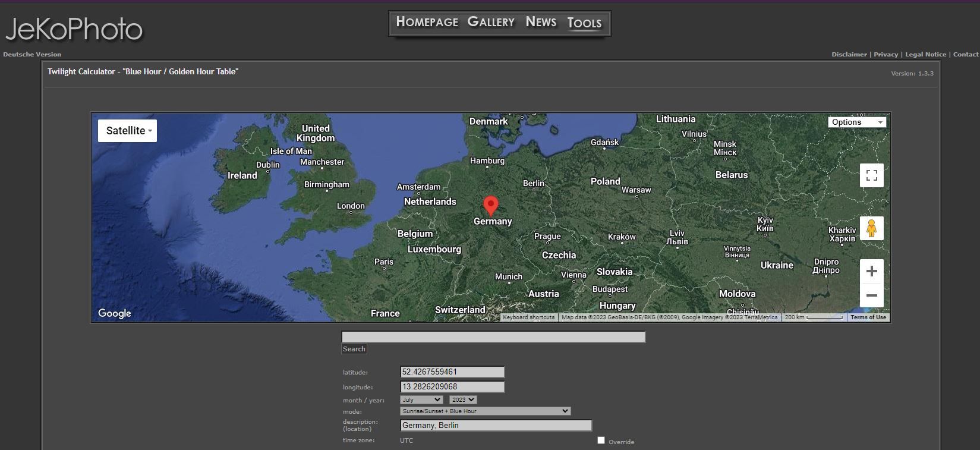This screenshot has height=450, width=980.
Task: Enable the time zone Override checkbox
Action: point(601,440)
